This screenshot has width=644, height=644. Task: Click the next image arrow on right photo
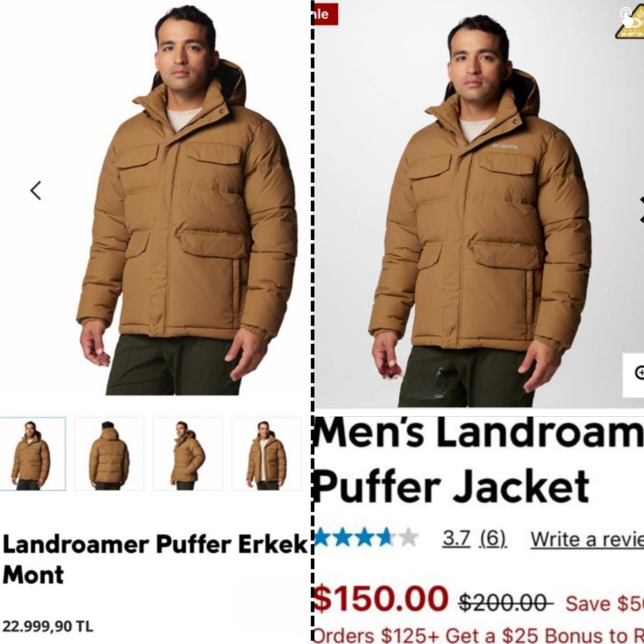pos(641,210)
